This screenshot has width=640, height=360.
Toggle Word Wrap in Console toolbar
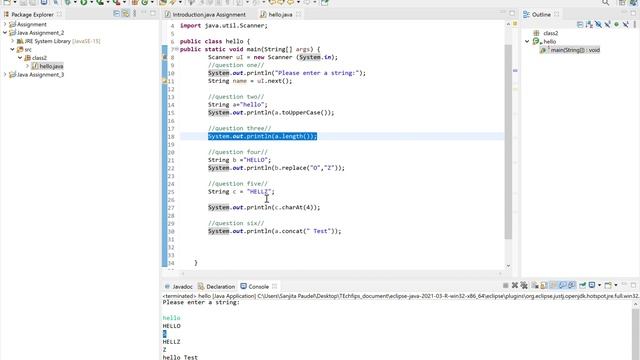[553, 285]
